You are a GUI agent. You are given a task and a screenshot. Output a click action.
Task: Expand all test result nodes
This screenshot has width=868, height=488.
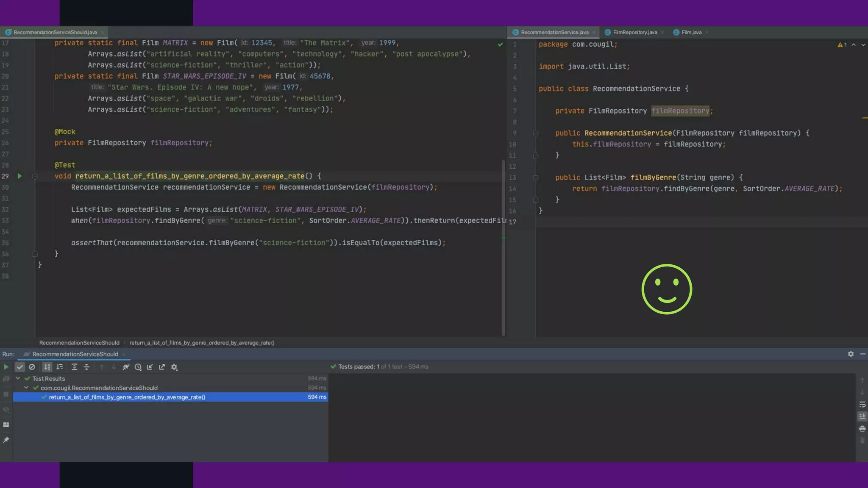click(74, 367)
